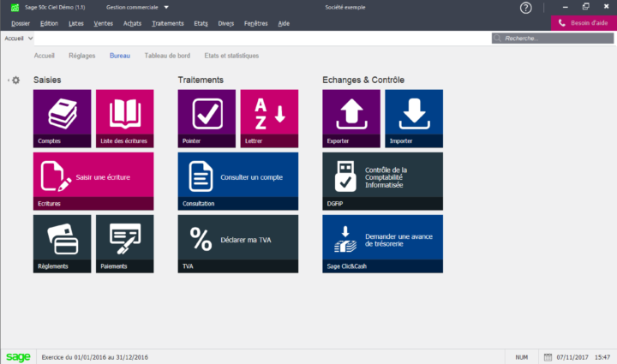Open the Achats menu
The image size is (617, 364).
click(132, 24)
